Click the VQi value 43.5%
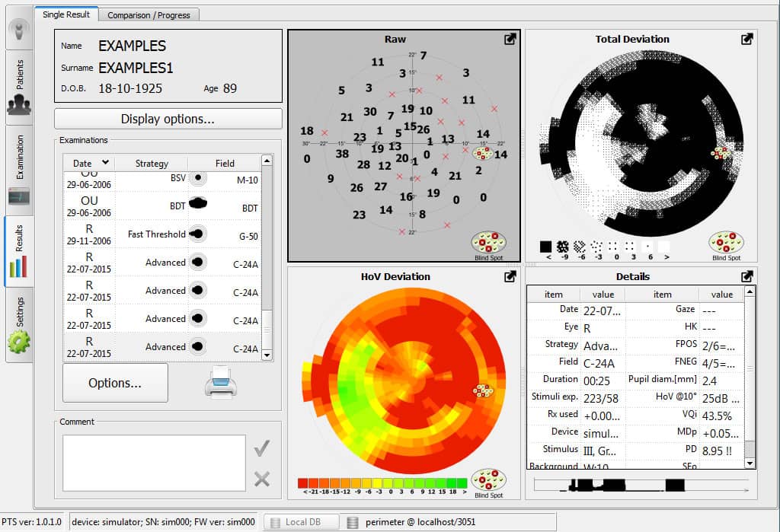 point(717,416)
